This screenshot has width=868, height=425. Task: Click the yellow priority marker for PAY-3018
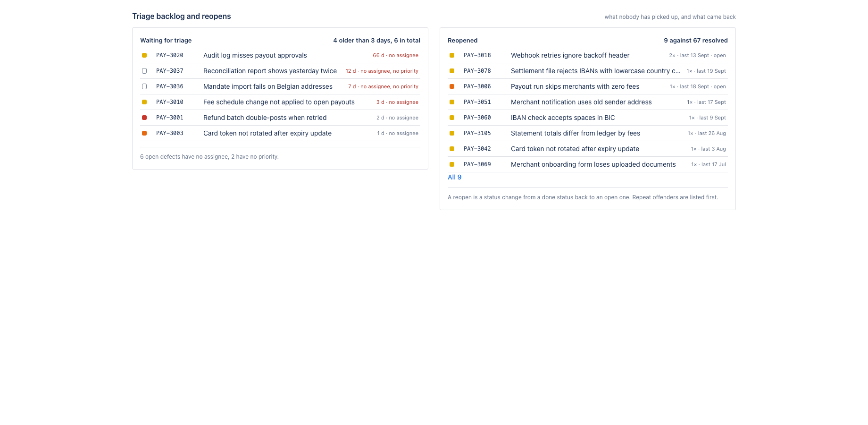452,55
